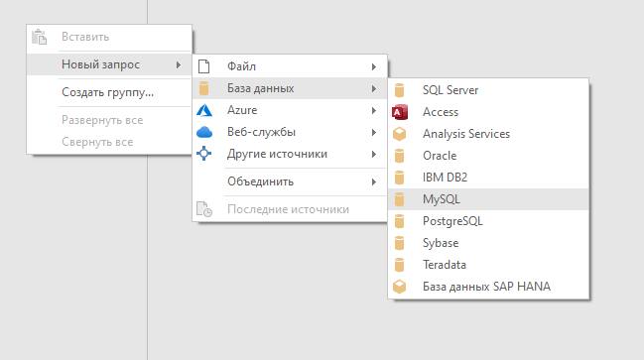Click the Analysis Services cube icon
The width and height of the screenshot is (644, 360).
[400, 134]
